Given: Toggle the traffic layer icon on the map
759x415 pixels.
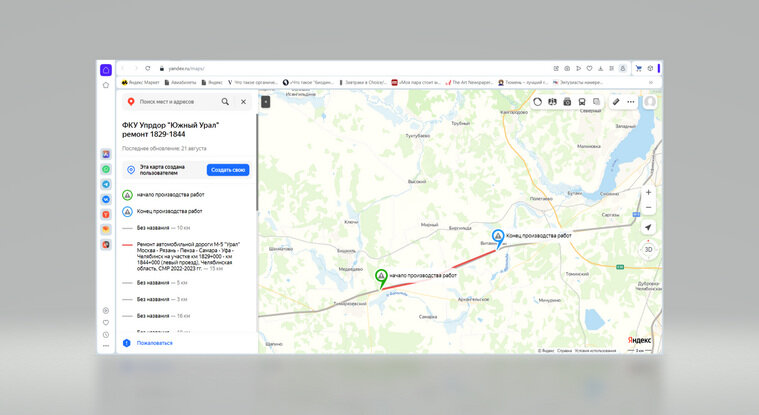Looking at the screenshot, I should [x=537, y=102].
